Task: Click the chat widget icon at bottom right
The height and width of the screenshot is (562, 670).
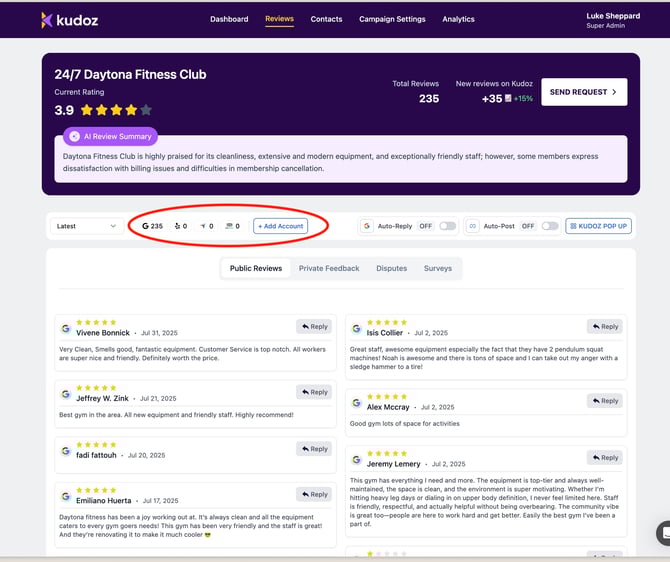Action: (x=663, y=532)
